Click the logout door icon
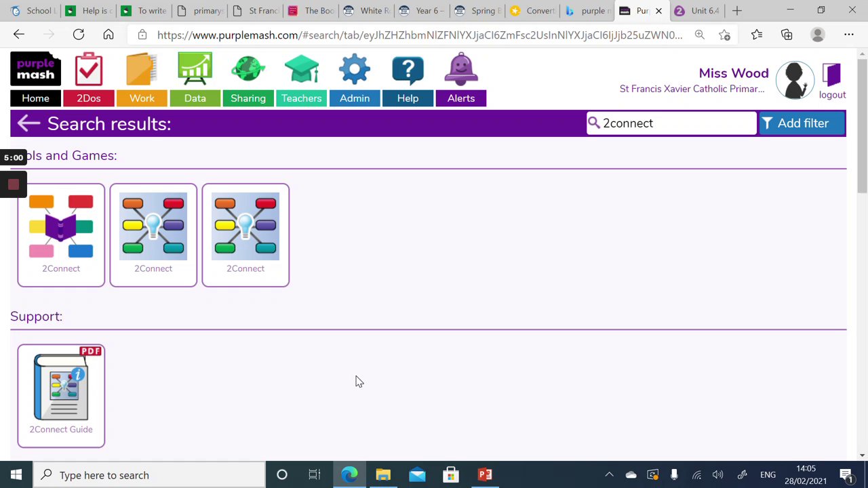This screenshot has width=868, height=488. point(832,75)
